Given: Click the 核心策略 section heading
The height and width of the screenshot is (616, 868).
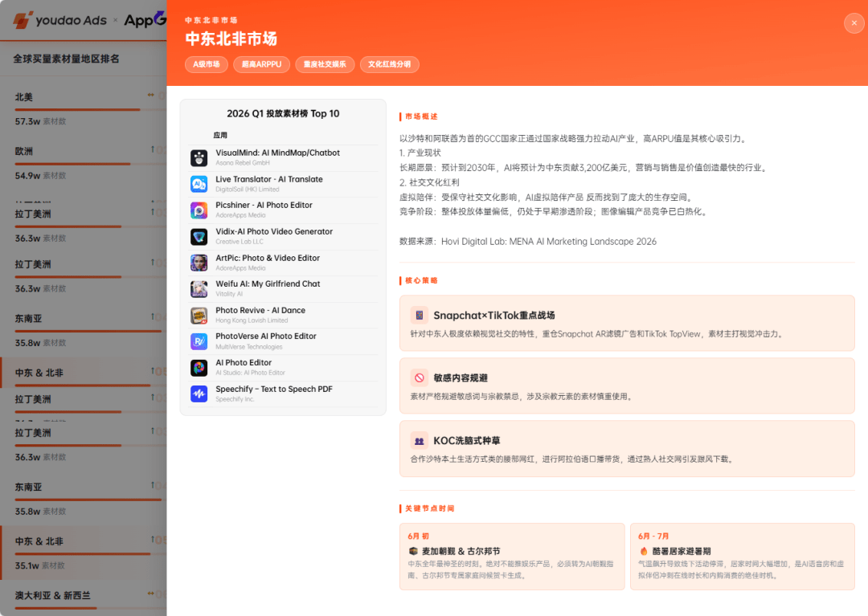Looking at the screenshot, I should point(420,280).
